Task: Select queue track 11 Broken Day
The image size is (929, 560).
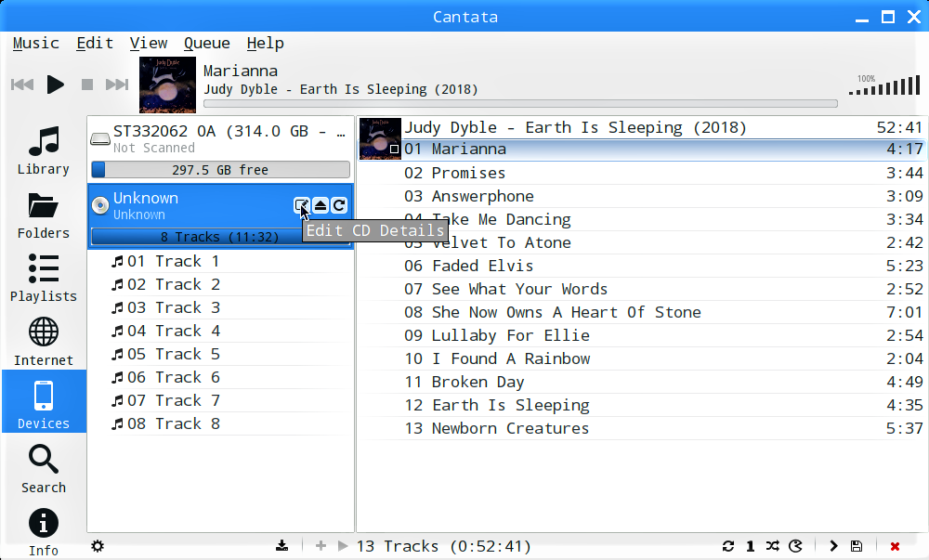Action: click(x=643, y=382)
